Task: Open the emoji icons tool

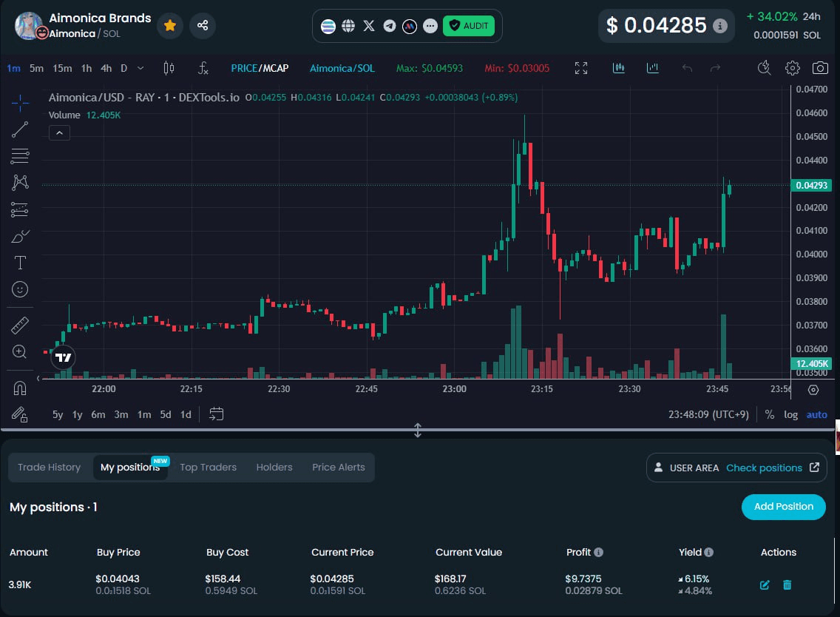Action: (20, 289)
